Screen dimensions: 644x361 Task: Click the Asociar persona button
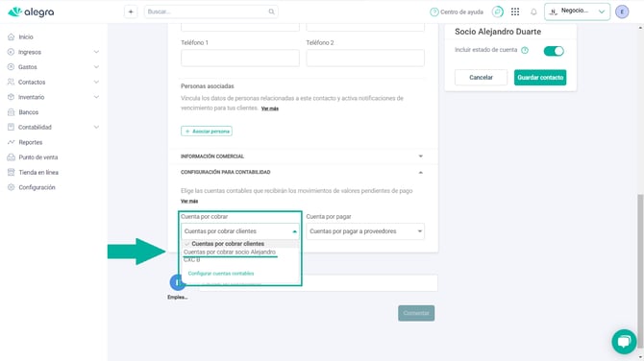pyautogui.click(x=207, y=132)
